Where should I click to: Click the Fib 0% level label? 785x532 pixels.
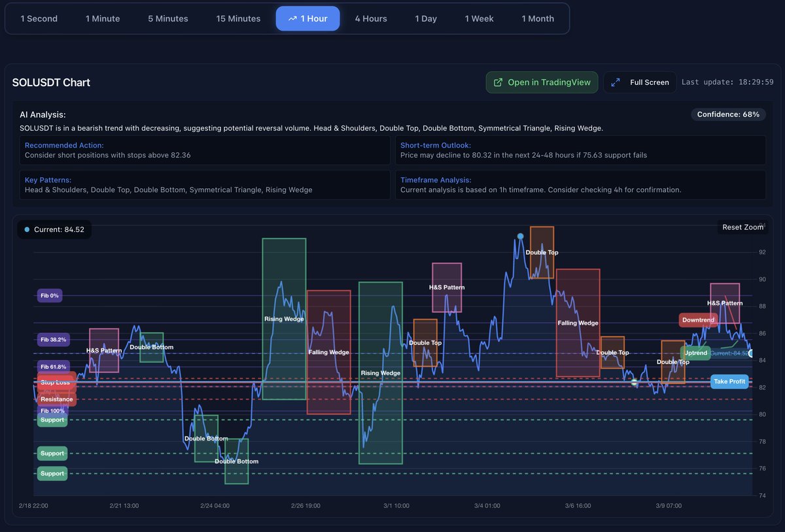49,295
